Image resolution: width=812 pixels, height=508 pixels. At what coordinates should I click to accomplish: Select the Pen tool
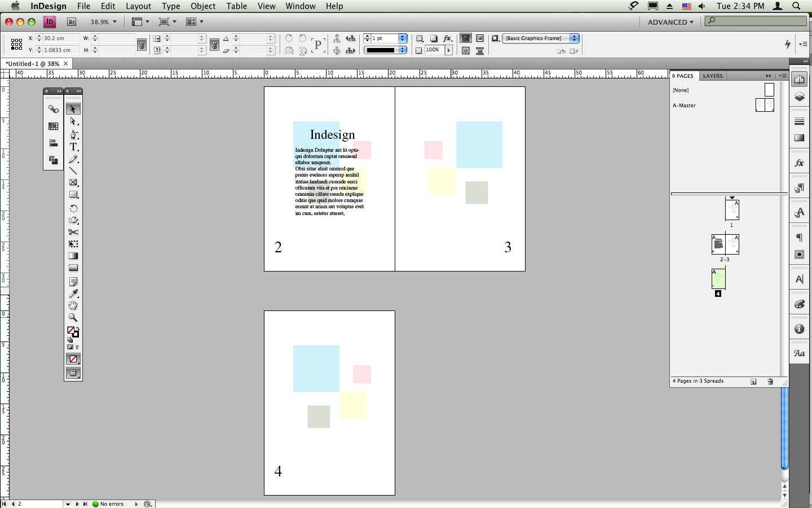(73, 134)
